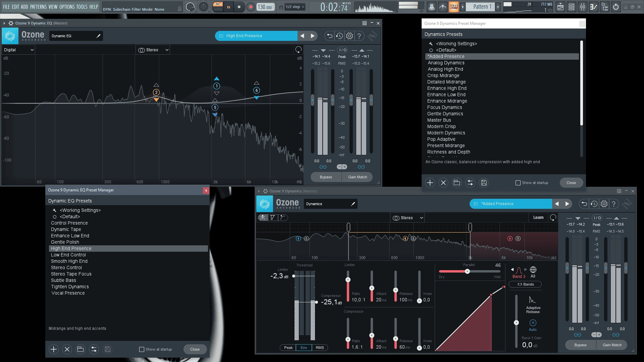The width and height of the screenshot is (644, 362).
Task: Select All bands globe icon in Dynamics
Action: pyautogui.click(x=533, y=270)
